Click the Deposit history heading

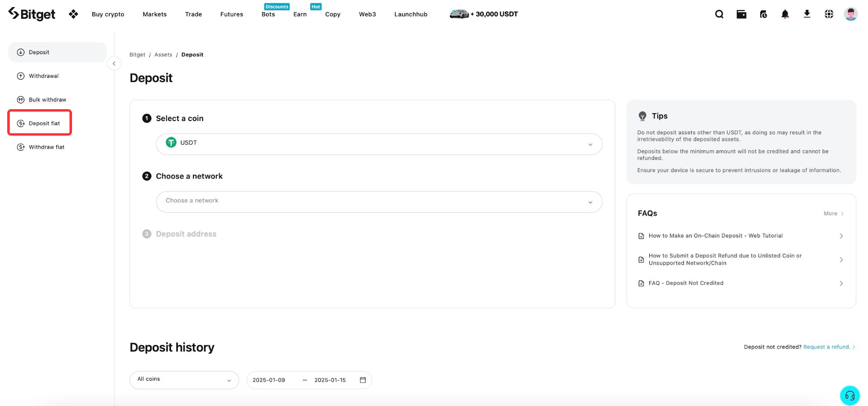point(172,347)
